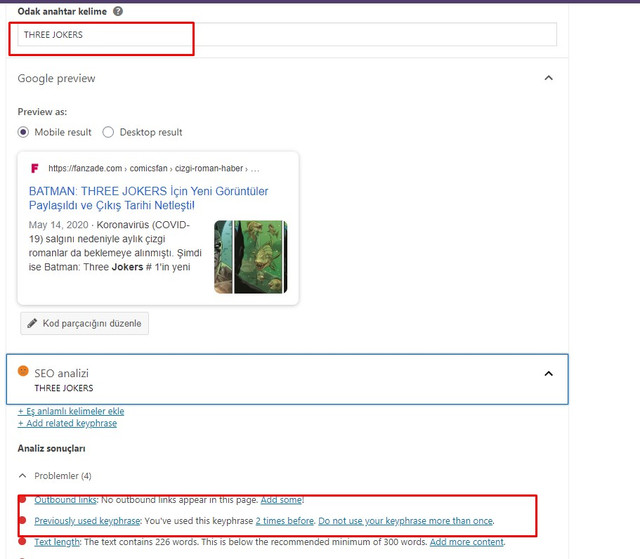The height and width of the screenshot is (559, 640).
Task: Select the Mobile result radio button
Action: (23, 132)
